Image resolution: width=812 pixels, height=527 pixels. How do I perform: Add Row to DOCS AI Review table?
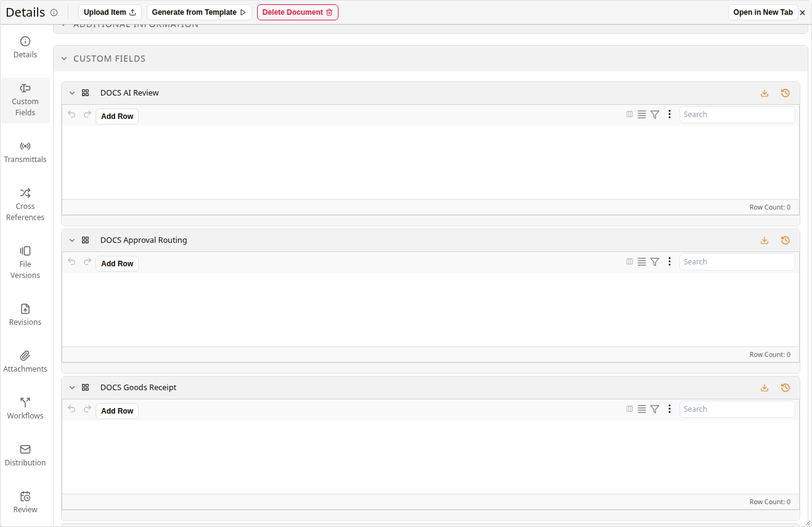(x=117, y=116)
